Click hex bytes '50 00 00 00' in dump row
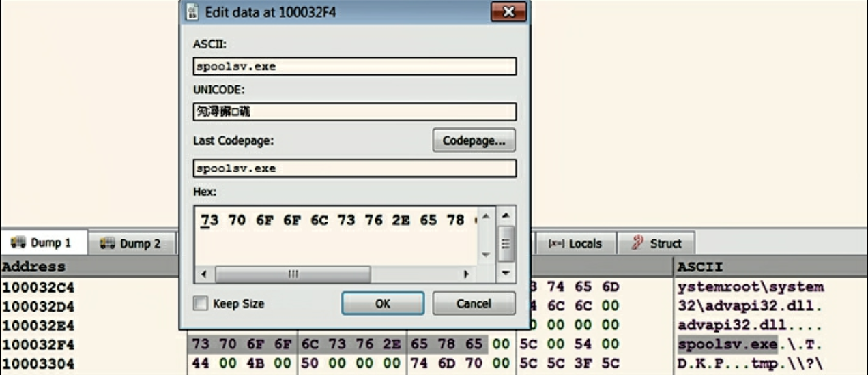This screenshot has height=375, width=868. coord(351,363)
